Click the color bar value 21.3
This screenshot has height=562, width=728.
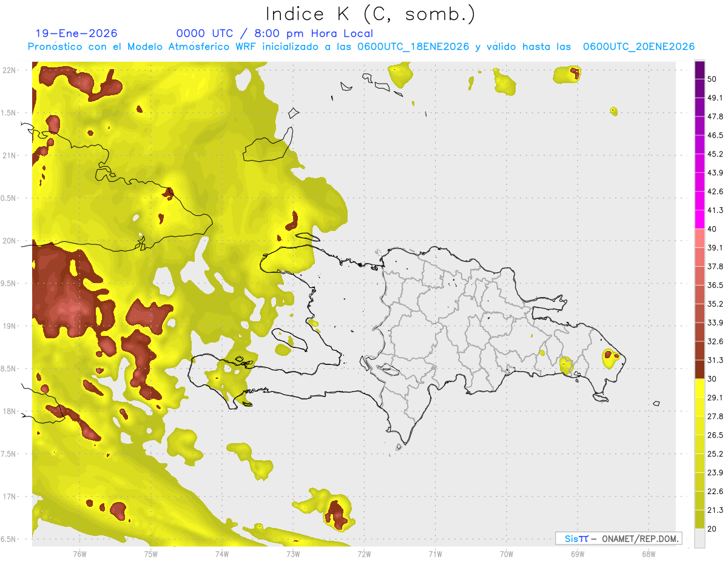click(x=715, y=510)
